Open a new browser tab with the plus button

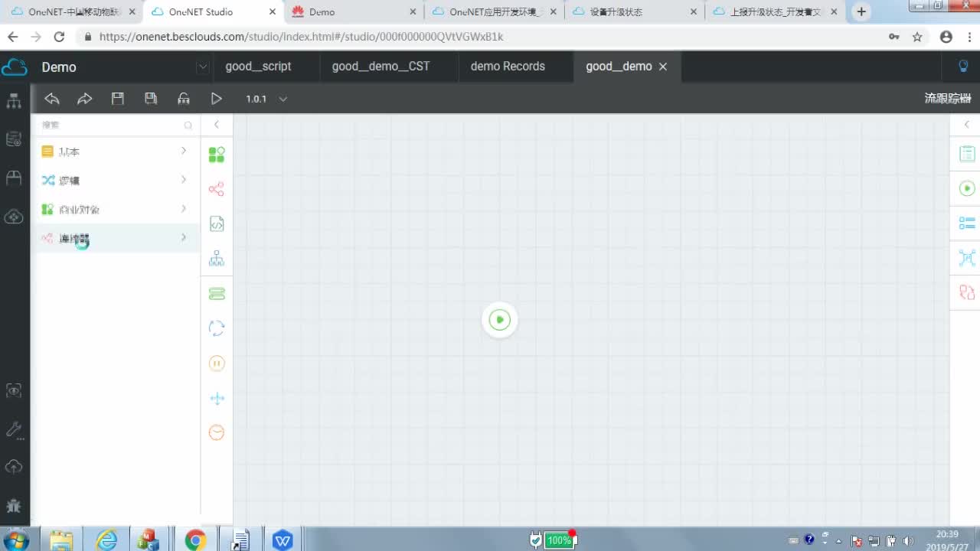[861, 11]
